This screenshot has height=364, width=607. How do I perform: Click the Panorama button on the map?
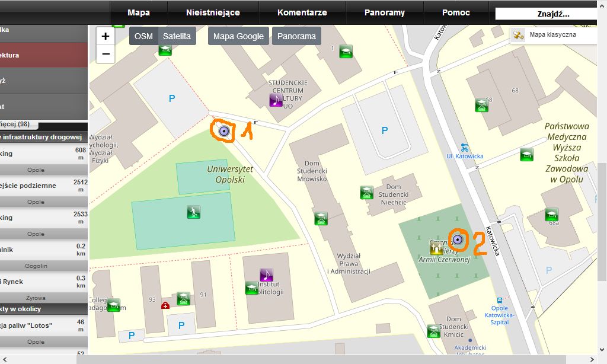click(296, 36)
